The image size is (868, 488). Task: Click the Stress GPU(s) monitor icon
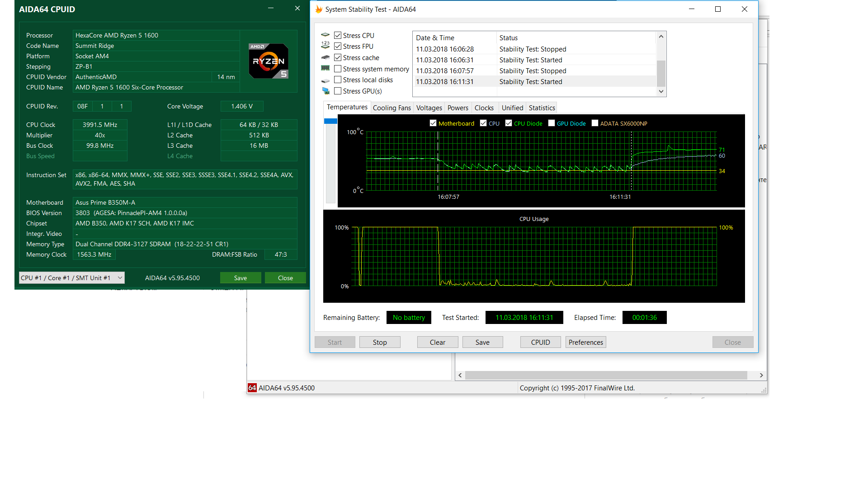coord(325,91)
